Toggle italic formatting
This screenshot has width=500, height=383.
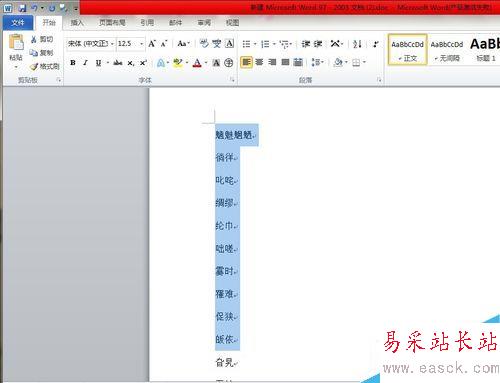(x=85, y=63)
